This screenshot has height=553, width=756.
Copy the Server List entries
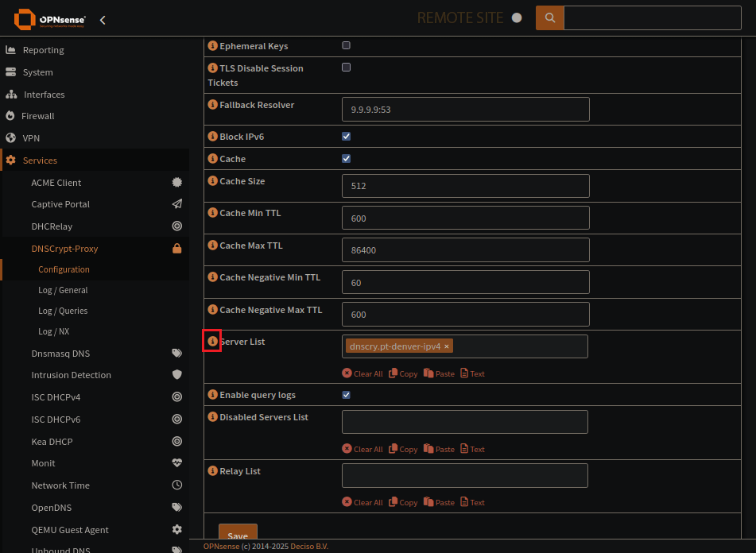tap(403, 373)
